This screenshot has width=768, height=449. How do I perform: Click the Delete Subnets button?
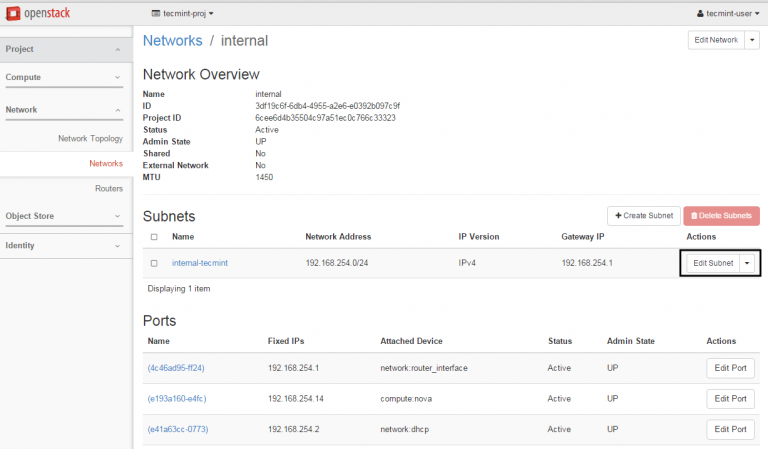(x=721, y=216)
